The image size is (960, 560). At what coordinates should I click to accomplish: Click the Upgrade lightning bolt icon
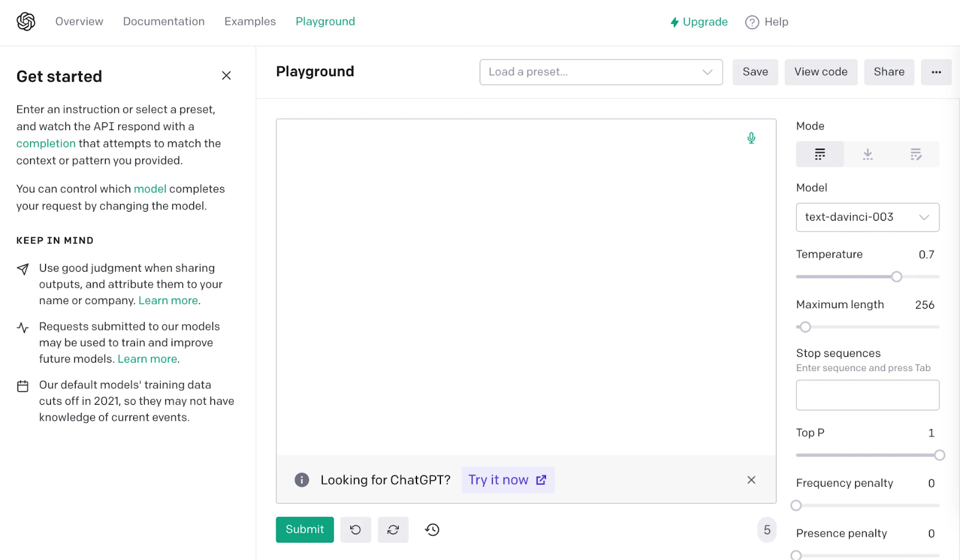coord(674,22)
